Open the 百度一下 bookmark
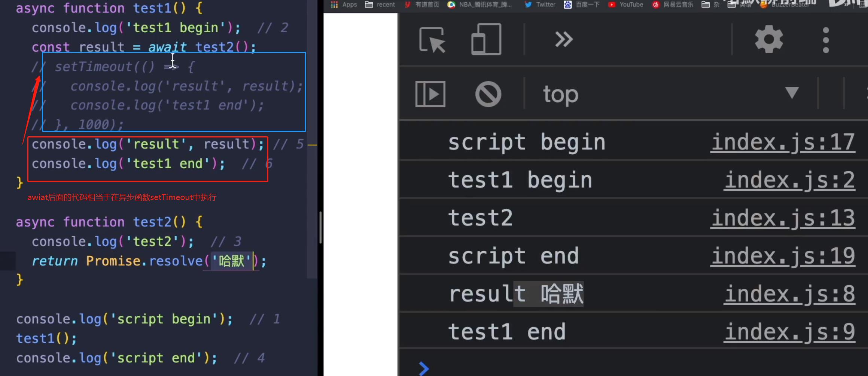The height and width of the screenshot is (376, 868). (582, 4)
